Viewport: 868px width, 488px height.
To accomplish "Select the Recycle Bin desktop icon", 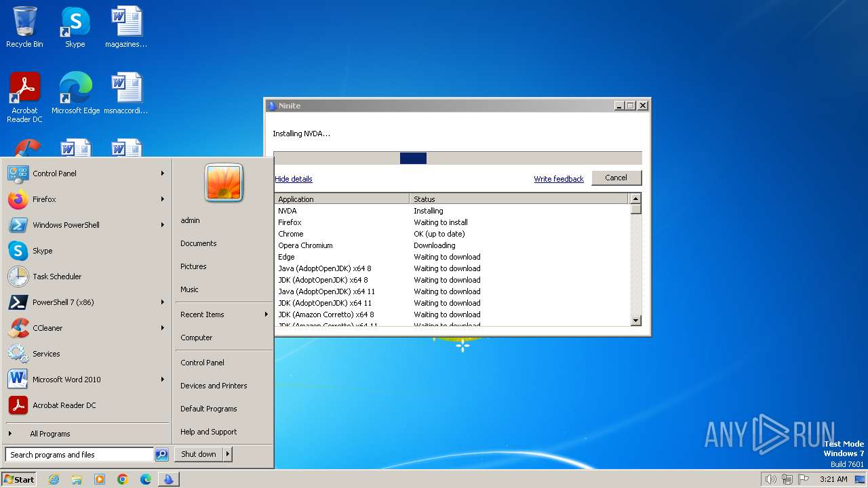I will tap(24, 27).
